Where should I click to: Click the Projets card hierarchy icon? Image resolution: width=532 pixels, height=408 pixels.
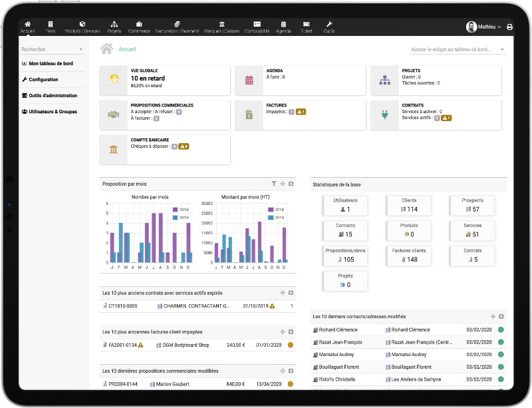pos(385,81)
